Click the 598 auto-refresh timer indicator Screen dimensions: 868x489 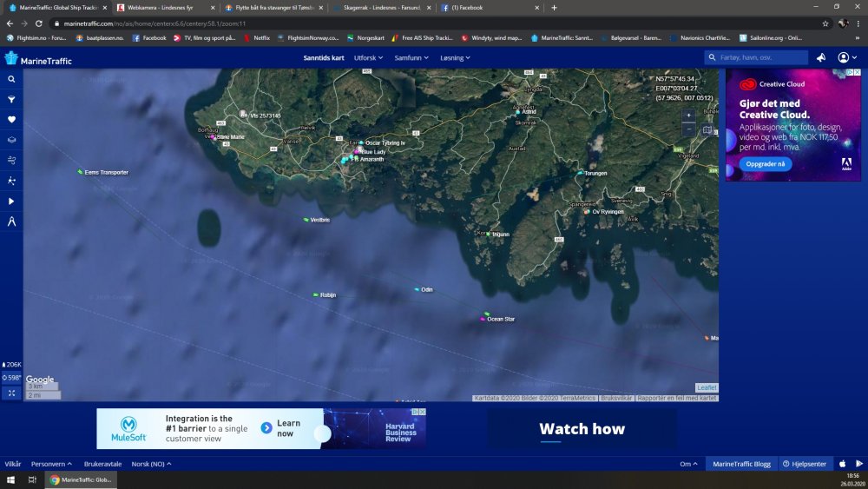pyautogui.click(x=11, y=378)
